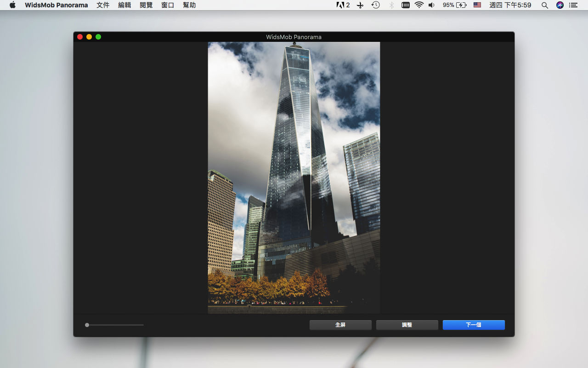
Task: Open the 編輯 menu
Action: tap(124, 5)
